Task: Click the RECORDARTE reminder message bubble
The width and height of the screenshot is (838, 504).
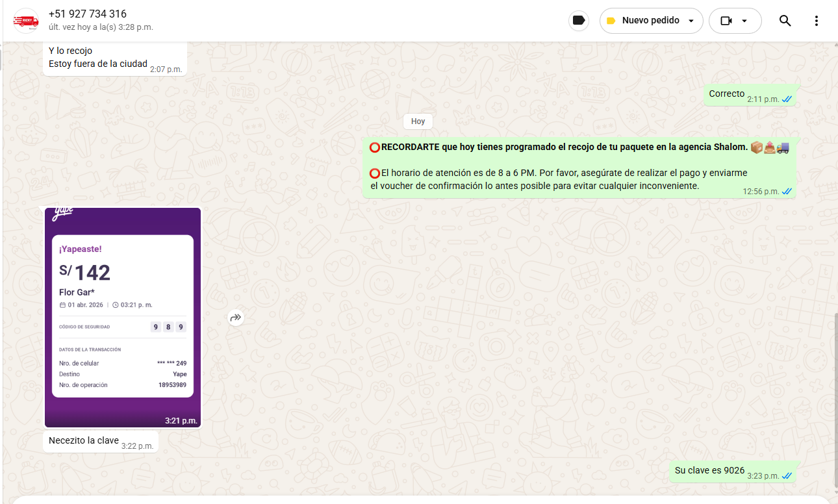Action: tap(559, 167)
